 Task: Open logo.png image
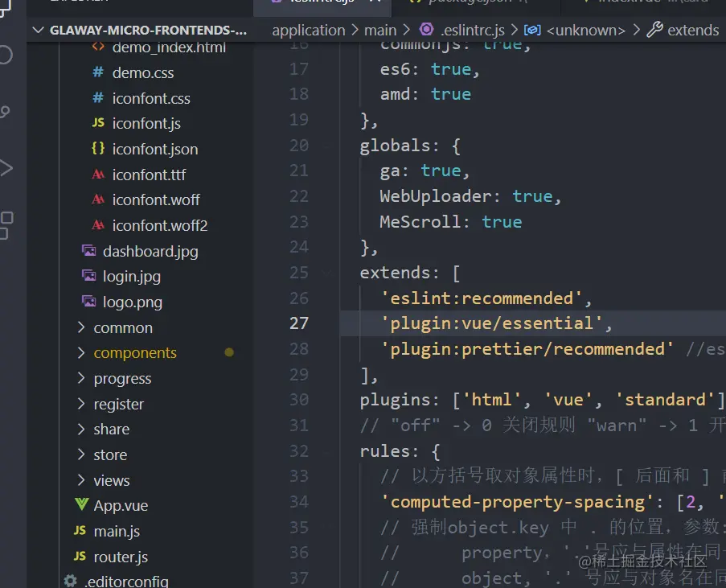133,302
